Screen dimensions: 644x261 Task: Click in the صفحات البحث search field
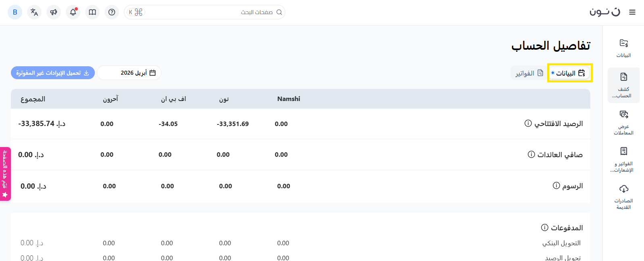[x=210, y=12]
